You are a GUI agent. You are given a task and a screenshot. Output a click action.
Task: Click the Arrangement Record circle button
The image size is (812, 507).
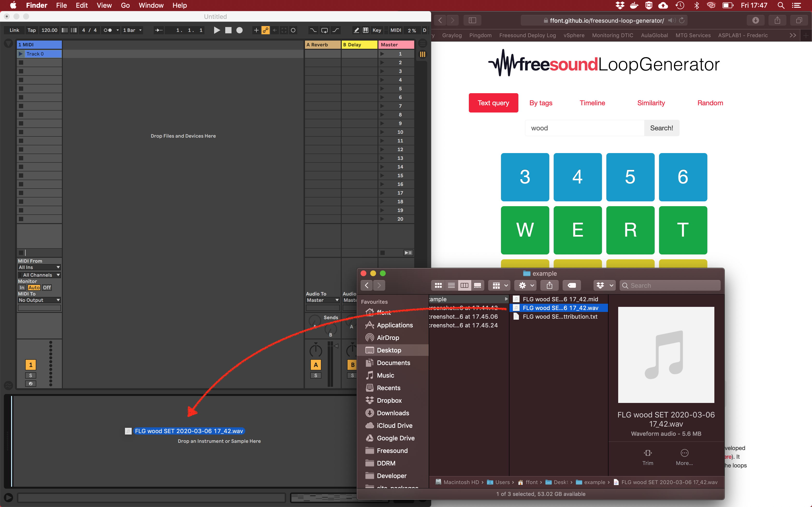[x=239, y=30]
